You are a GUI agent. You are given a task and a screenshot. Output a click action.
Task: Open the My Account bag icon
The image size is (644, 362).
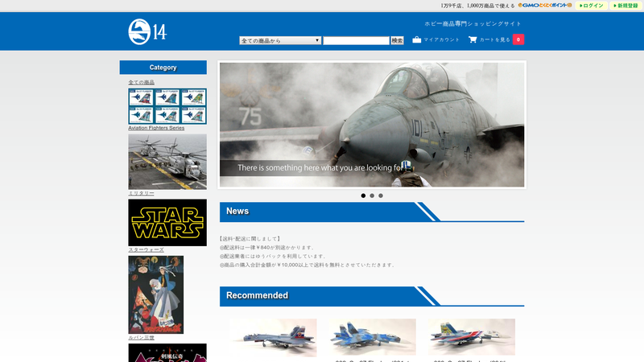pyautogui.click(x=416, y=39)
